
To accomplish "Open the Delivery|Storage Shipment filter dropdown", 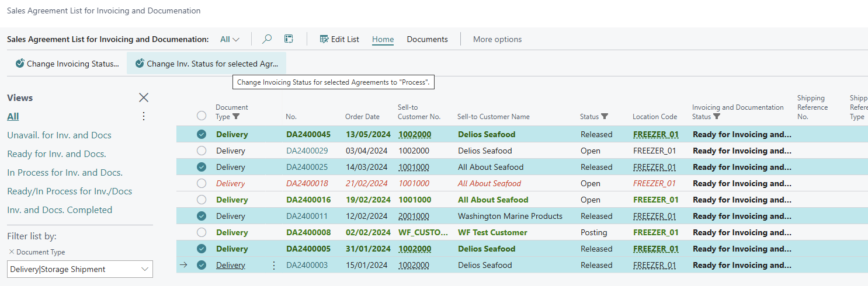I will [x=145, y=269].
